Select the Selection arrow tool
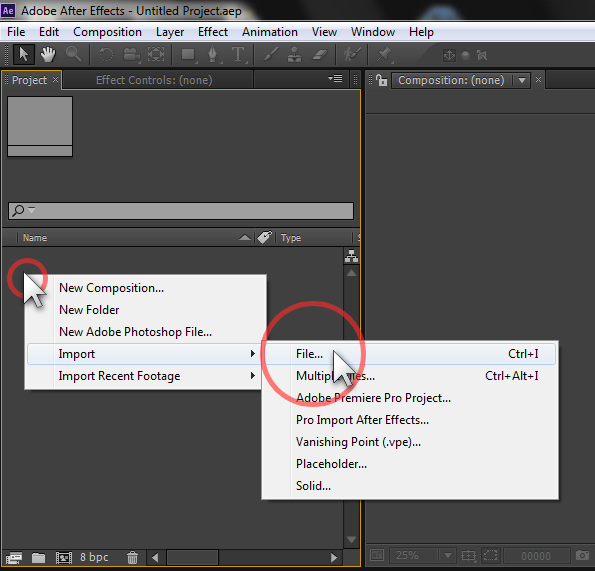 [x=24, y=54]
